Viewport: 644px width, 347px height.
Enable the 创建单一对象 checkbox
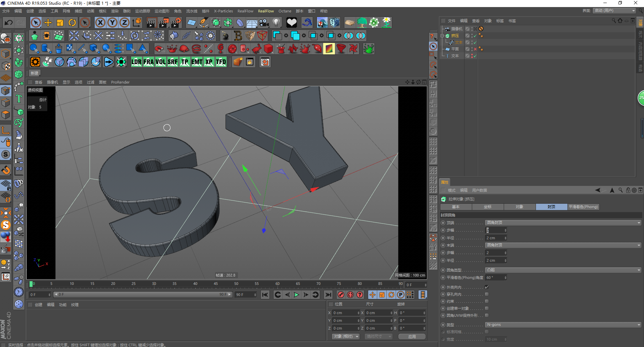pos(487,308)
